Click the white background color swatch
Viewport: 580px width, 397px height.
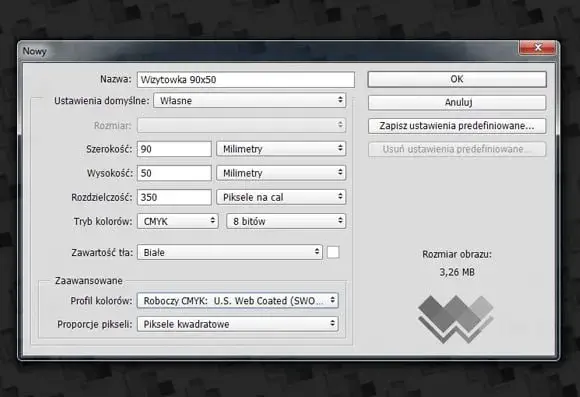[333, 252]
